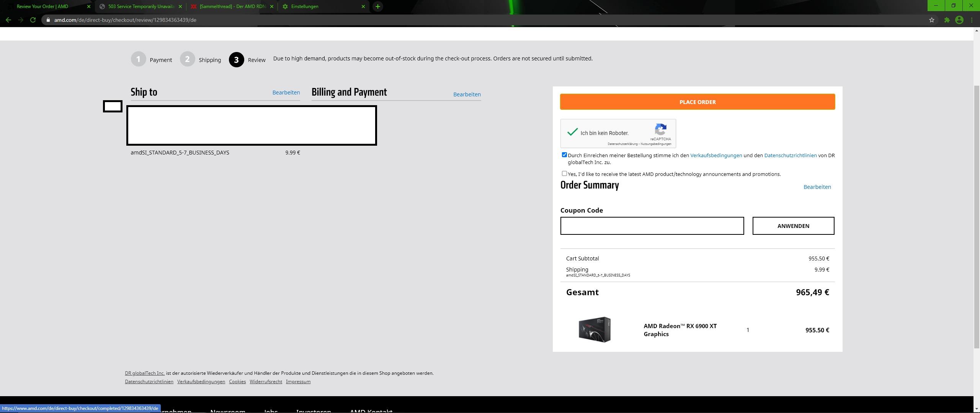This screenshot has width=980, height=413.
Task: Open the DR globalTech Inc. footer link
Action: (x=145, y=373)
